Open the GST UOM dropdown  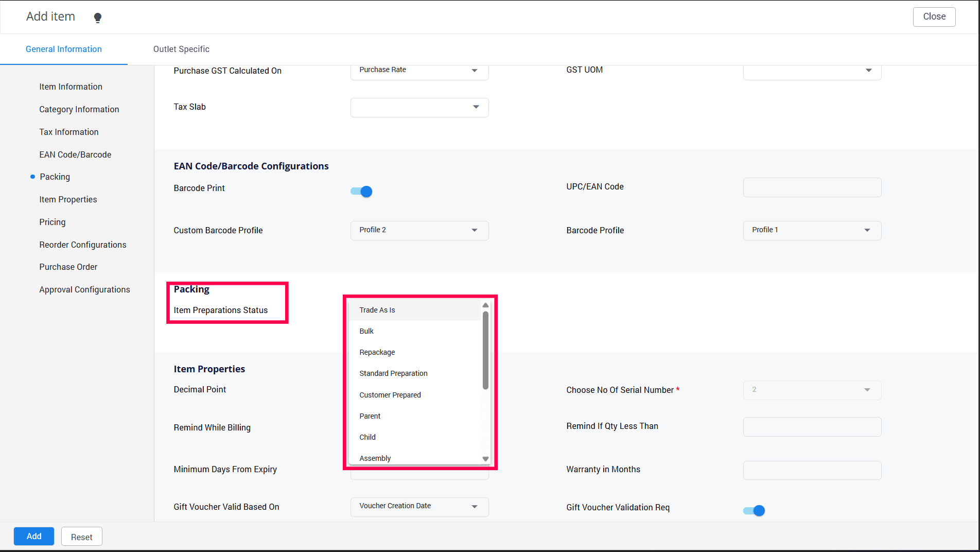pos(812,71)
